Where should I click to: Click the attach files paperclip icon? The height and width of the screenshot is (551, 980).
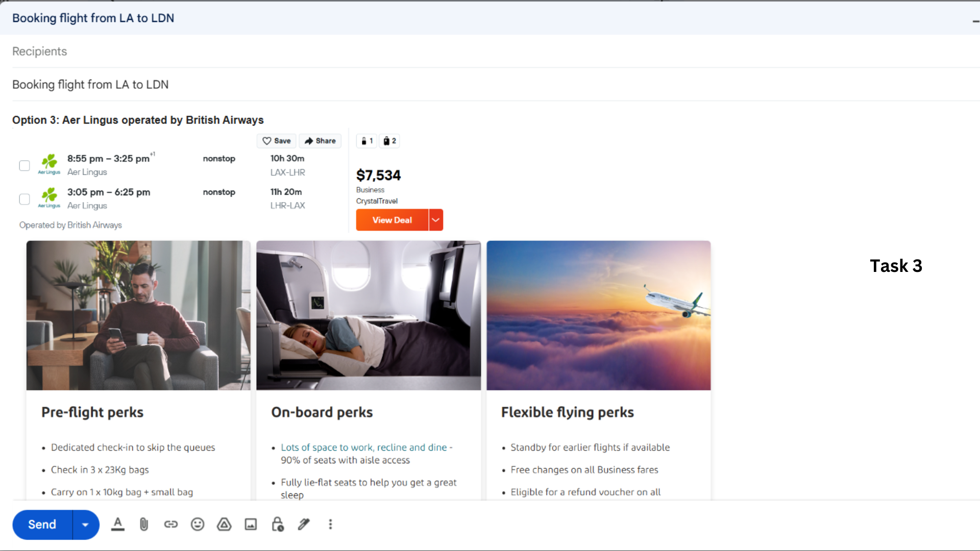[x=144, y=524]
